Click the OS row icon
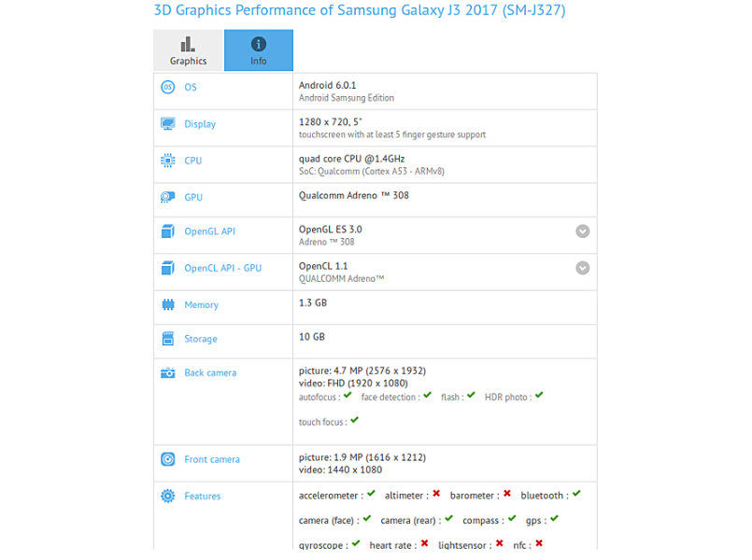 pyautogui.click(x=168, y=87)
